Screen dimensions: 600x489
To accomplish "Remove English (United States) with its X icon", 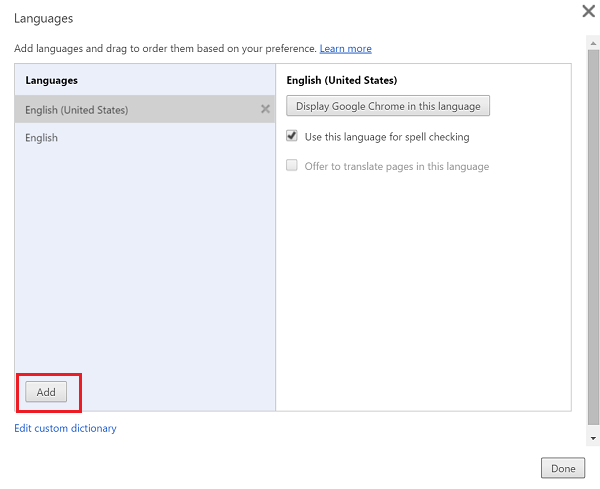I will 265,109.
